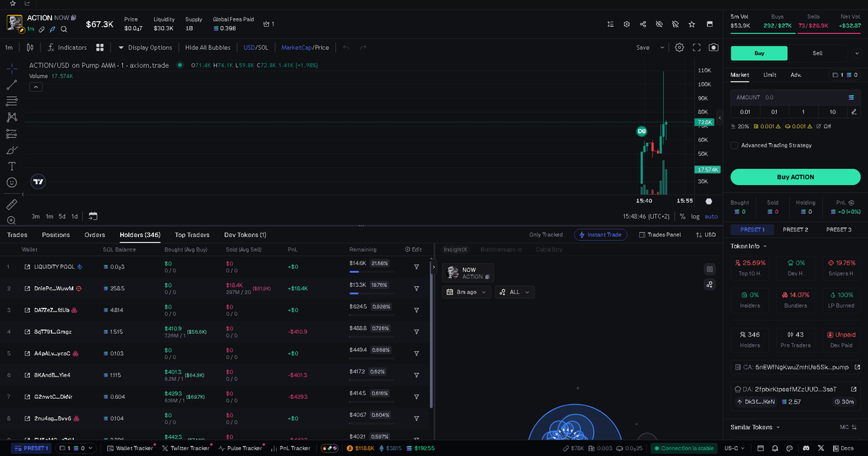Collapse the Token Info section
This screenshot has width=868, height=456.
(x=748, y=246)
